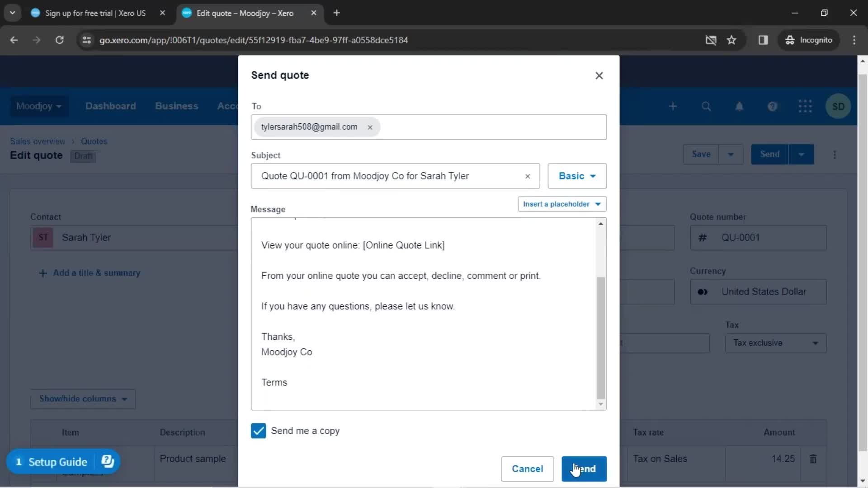Click Cancel in Send quote dialog

pos(527,469)
